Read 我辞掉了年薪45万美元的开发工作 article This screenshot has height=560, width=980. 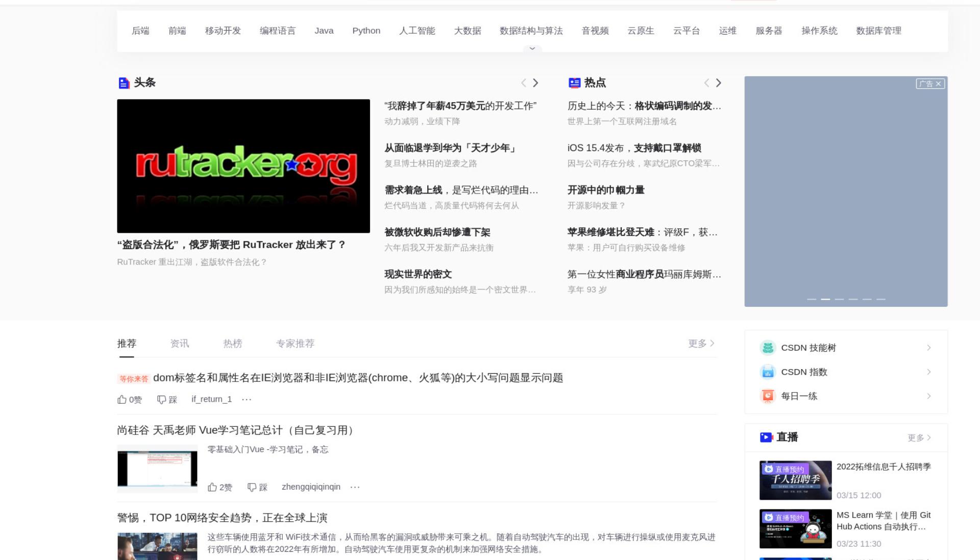460,106
